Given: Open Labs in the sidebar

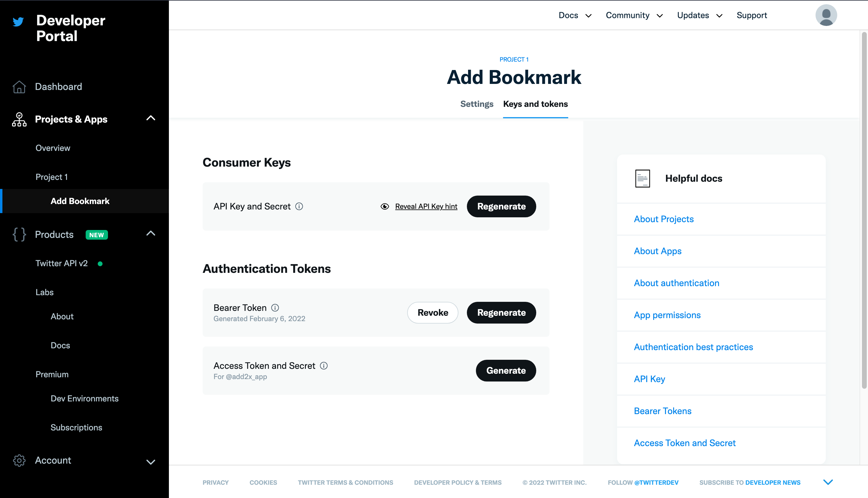Looking at the screenshot, I should (x=44, y=292).
